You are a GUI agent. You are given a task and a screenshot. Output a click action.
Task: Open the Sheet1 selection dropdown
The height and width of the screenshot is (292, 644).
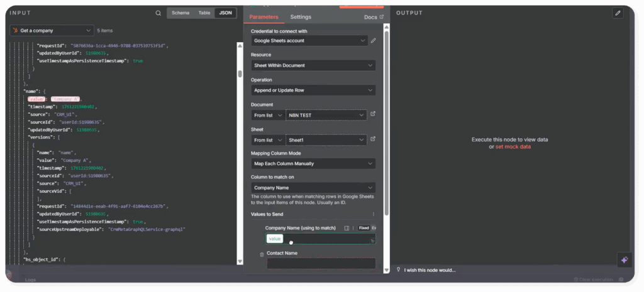tap(326, 140)
